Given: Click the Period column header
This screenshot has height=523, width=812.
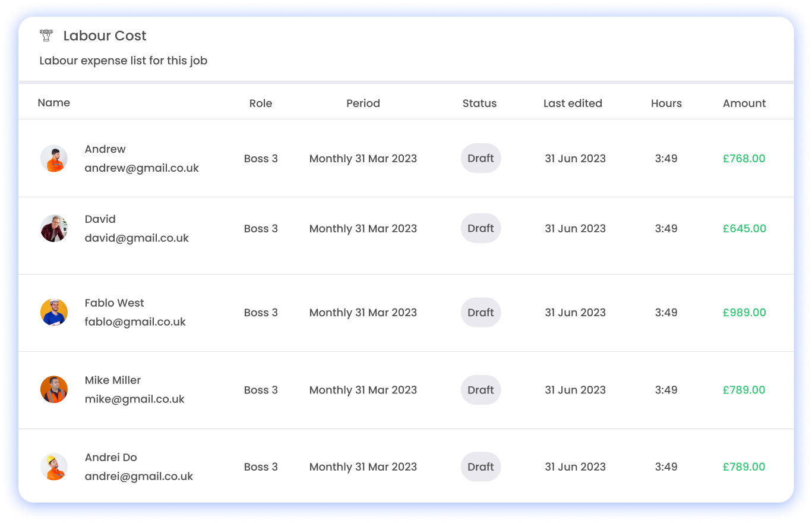Looking at the screenshot, I should coord(363,103).
